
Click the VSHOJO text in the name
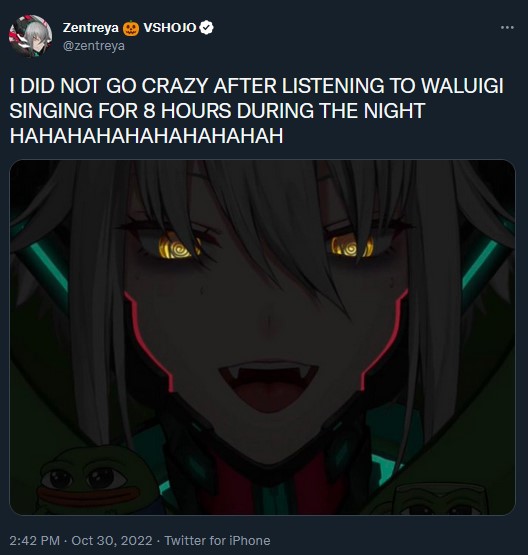(170, 28)
